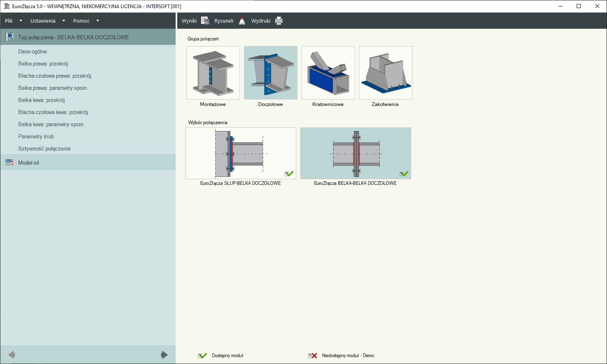
Task: Click the Niedostępny moduł - Demo legend text
Action: pos(348,356)
